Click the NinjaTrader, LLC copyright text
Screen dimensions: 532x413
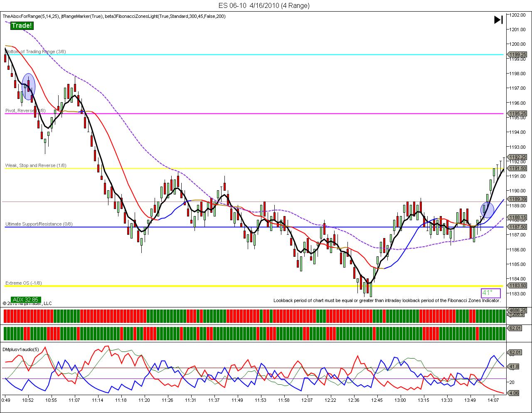(x=27, y=303)
